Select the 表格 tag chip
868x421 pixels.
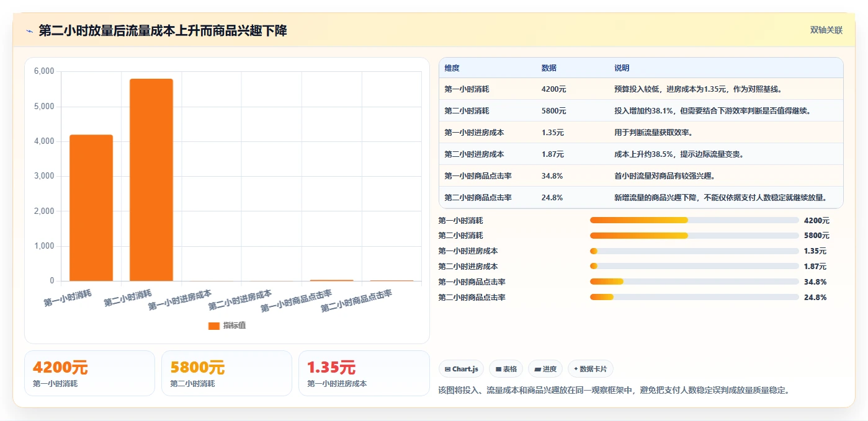pos(506,369)
